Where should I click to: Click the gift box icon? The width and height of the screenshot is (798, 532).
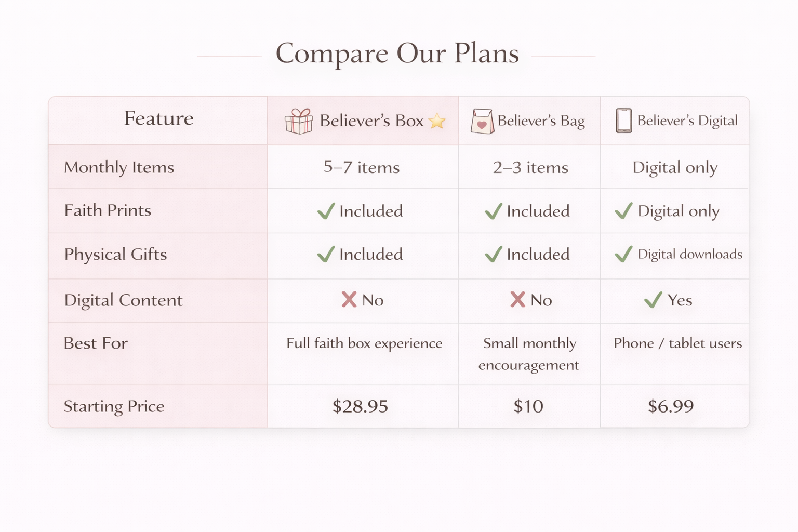tap(299, 122)
